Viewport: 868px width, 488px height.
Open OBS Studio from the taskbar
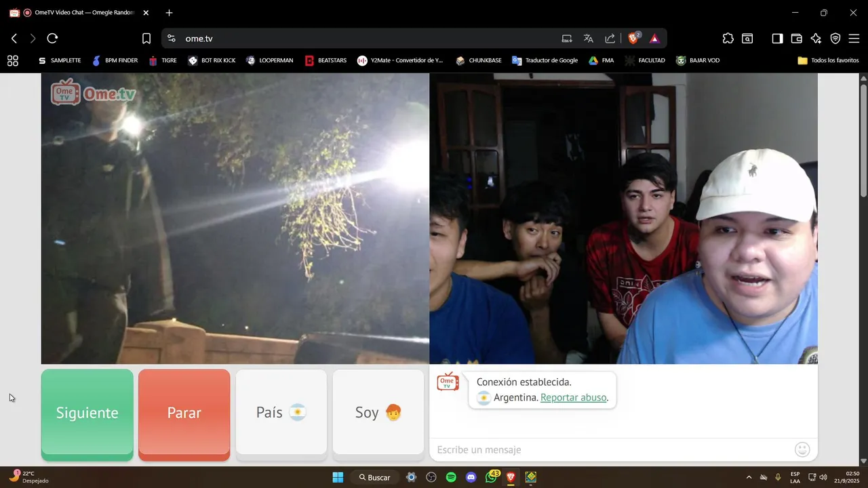[x=431, y=477]
